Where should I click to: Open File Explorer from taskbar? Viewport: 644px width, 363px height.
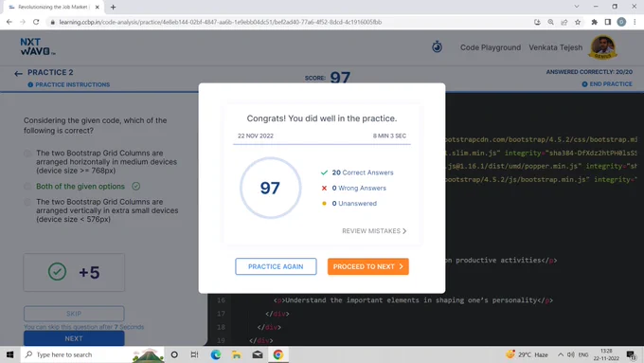point(237,354)
